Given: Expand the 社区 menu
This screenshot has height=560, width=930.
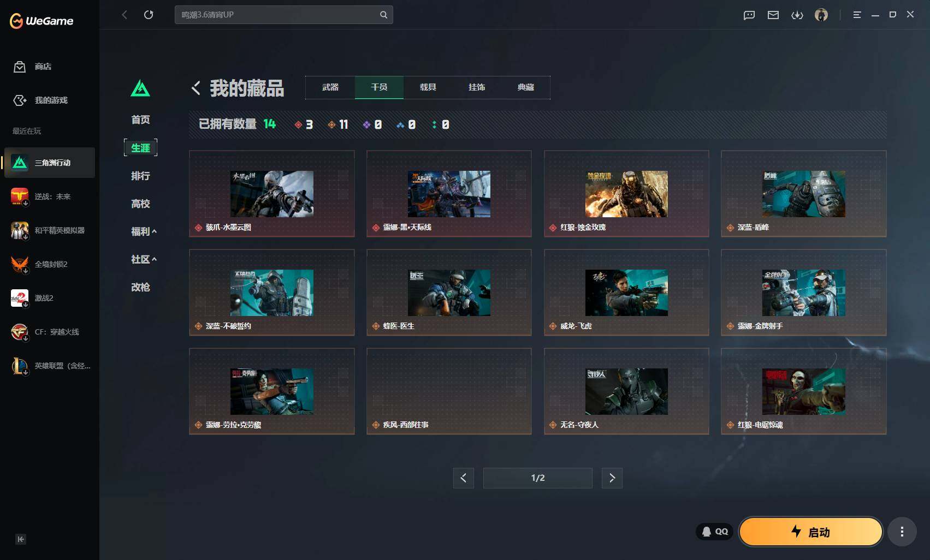Looking at the screenshot, I should click(144, 259).
